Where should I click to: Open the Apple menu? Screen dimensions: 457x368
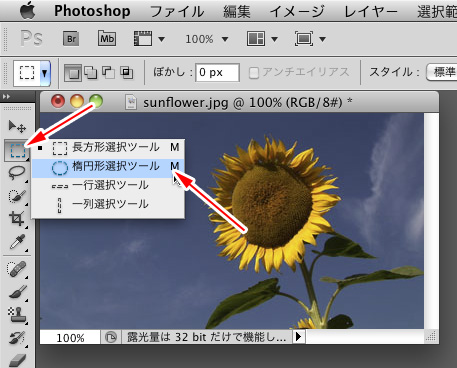tap(28, 10)
